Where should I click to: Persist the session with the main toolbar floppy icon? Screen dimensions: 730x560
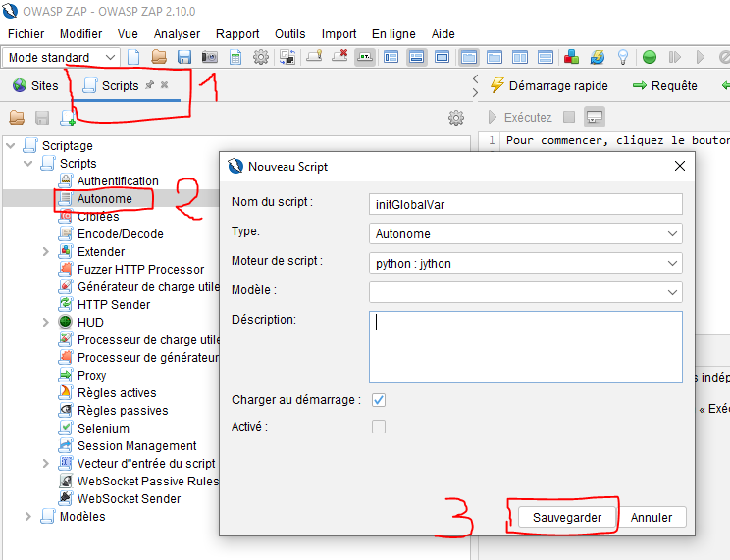pyautogui.click(x=184, y=57)
